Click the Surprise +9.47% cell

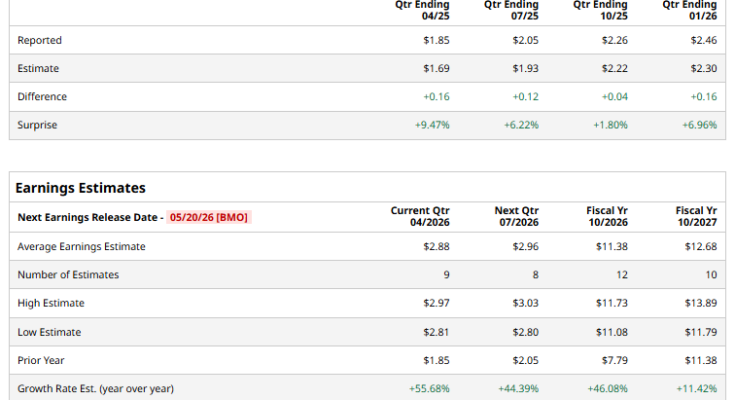tap(432, 125)
